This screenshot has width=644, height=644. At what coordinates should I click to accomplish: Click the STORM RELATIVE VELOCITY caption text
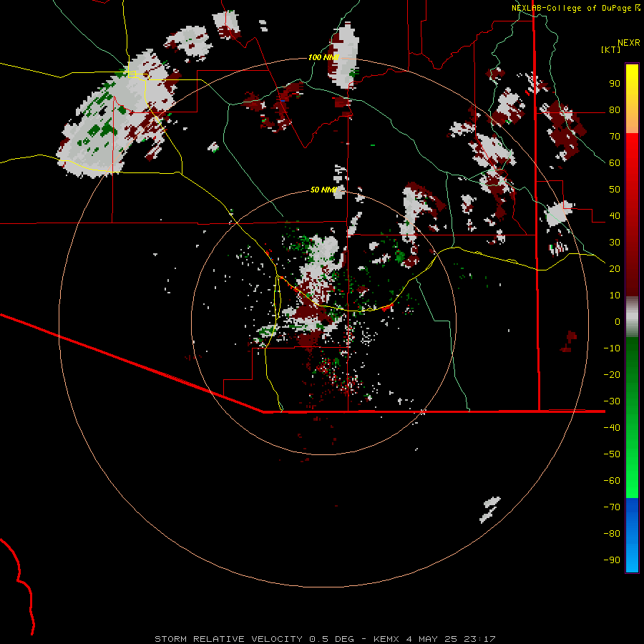[230, 639]
